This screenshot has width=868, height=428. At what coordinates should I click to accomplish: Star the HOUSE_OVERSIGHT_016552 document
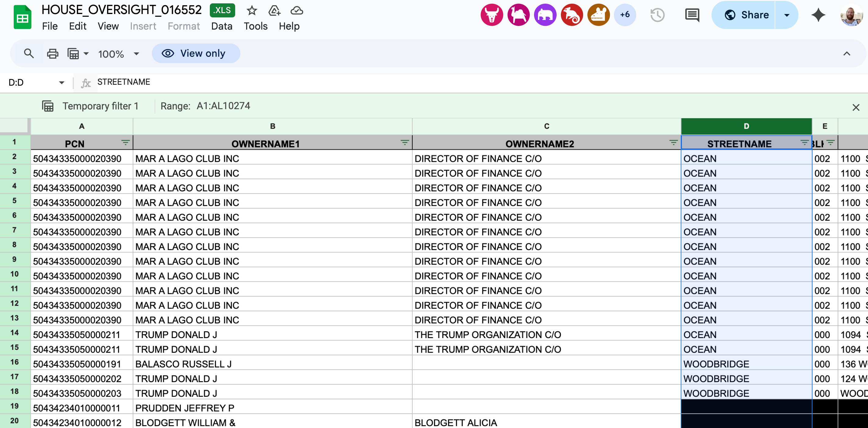[x=252, y=11]
